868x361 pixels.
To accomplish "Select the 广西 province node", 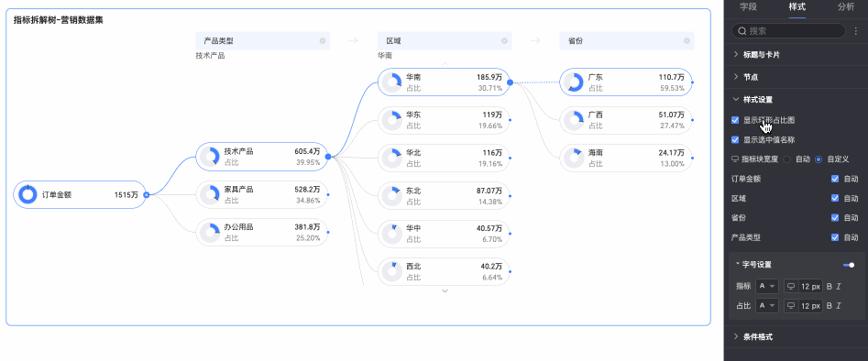I will (626, 120).
